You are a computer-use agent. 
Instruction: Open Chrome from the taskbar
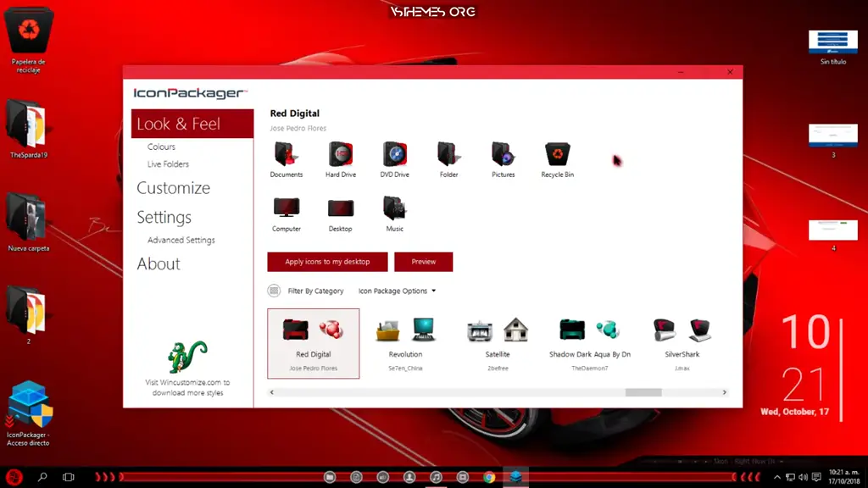489,477
